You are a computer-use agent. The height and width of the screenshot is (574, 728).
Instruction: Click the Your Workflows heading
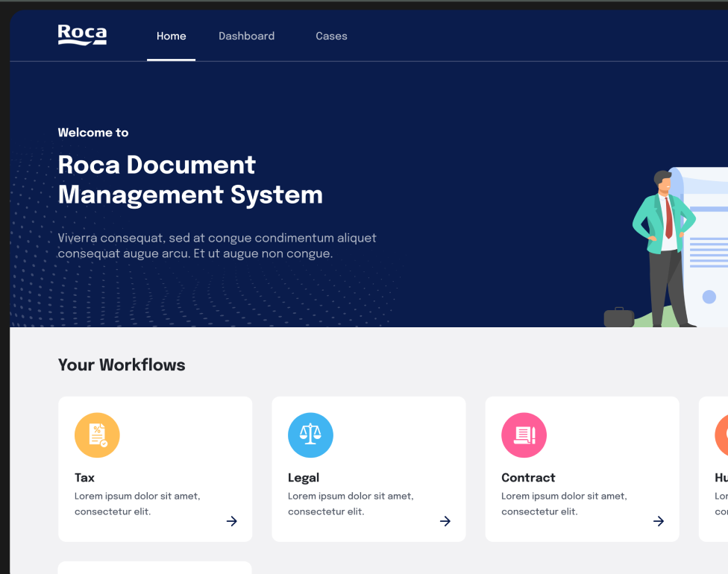coord(122,365)
